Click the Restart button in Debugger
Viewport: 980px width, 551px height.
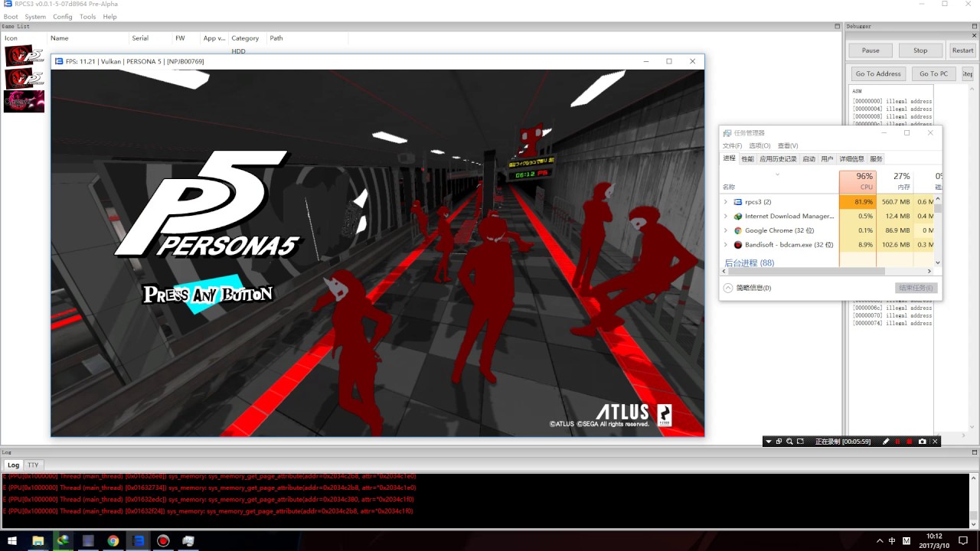(x=962, y=51)
